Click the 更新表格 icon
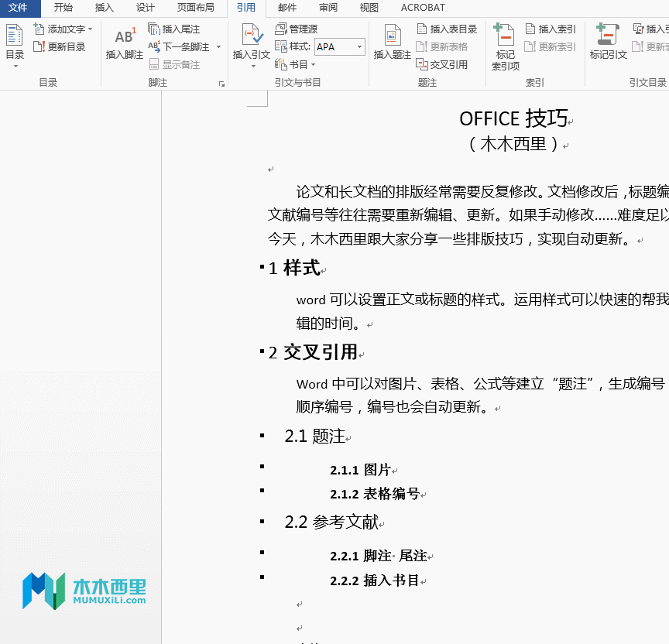Image resolution: width=669 pixels, height=644 pixels. (x=421, y=46)
